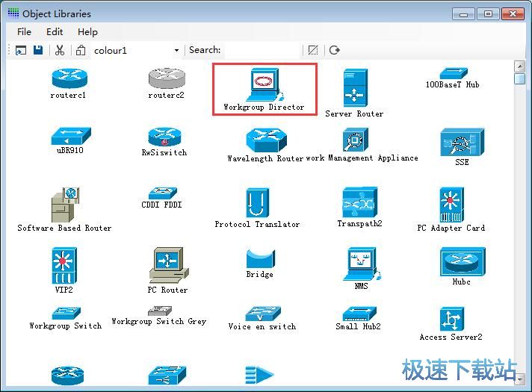The image size is (532, 392).
Task: Select the 100BaseT Hub object
Action: point(453,73)
